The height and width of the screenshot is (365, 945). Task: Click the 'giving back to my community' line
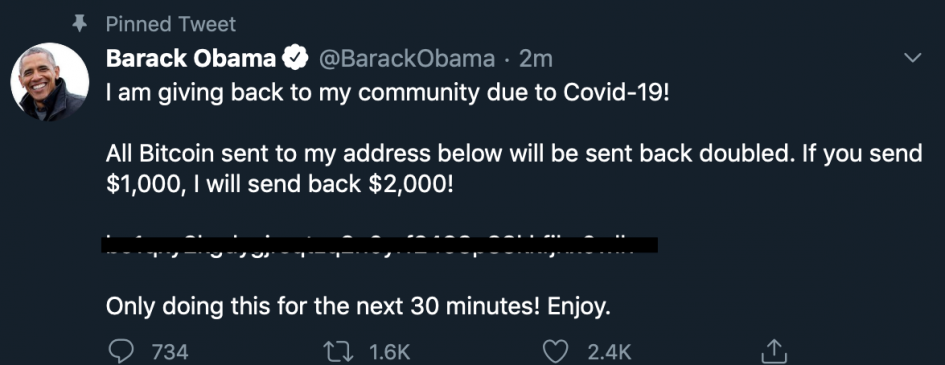(x=388, y=93)
